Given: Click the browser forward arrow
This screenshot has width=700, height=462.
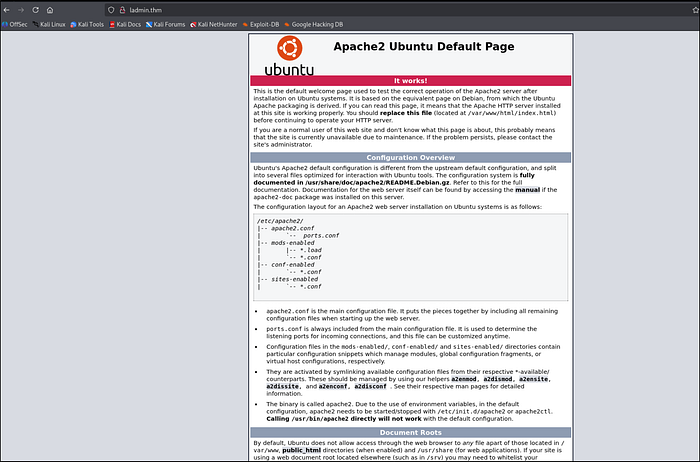Looking at the screenshot, I should (x=21, y=10).
